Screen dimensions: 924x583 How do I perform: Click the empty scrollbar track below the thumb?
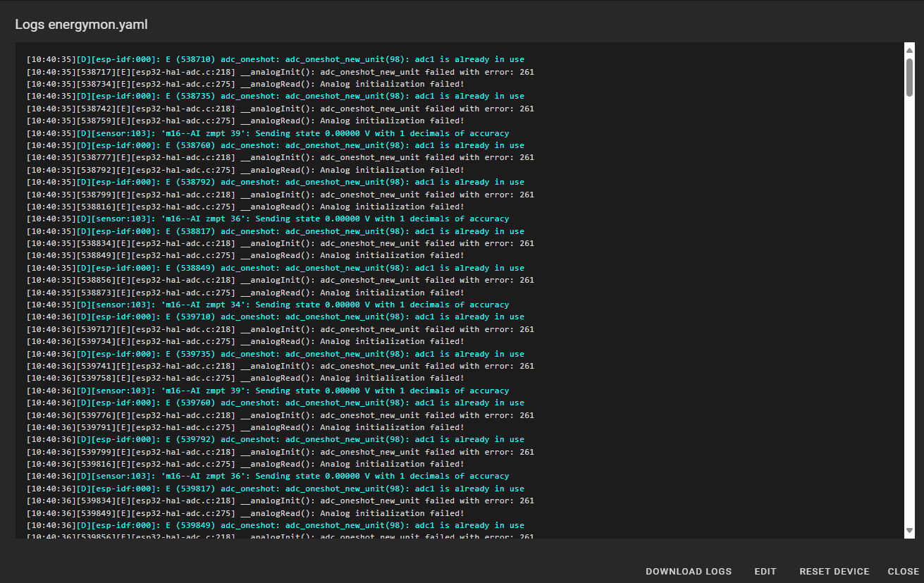[x=909, y=317]
